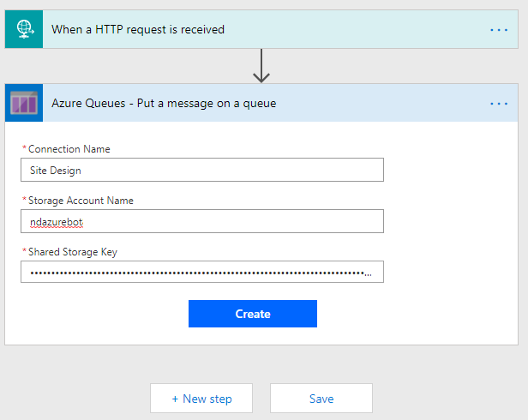
Task: Click the 'Shared Storage Key' label
Action: (x=73, y=252)
